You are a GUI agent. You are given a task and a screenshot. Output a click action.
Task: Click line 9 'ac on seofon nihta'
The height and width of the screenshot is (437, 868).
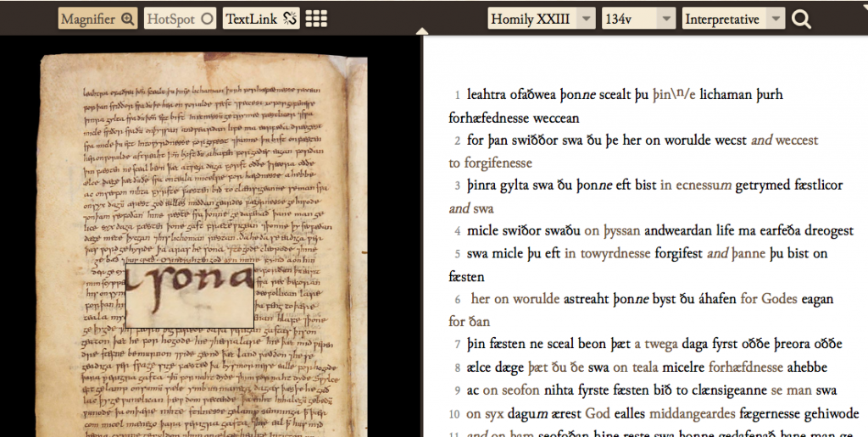coord(652,390)
